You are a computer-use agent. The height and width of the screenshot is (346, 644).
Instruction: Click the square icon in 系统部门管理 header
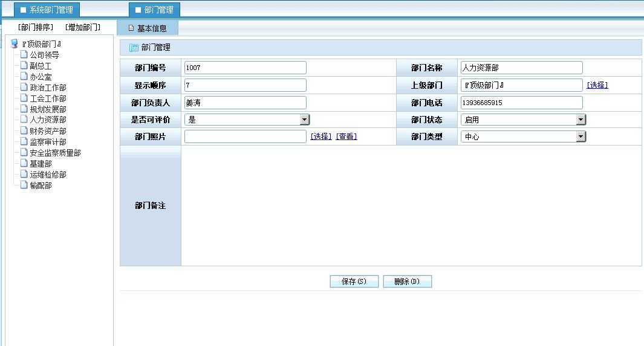tap(24, 10)
